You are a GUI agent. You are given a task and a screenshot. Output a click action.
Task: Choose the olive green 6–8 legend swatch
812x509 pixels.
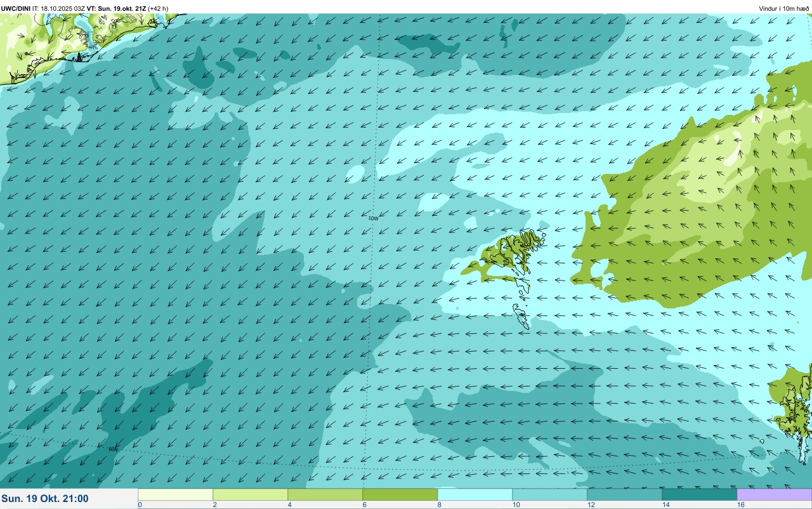tap(400, 494)
